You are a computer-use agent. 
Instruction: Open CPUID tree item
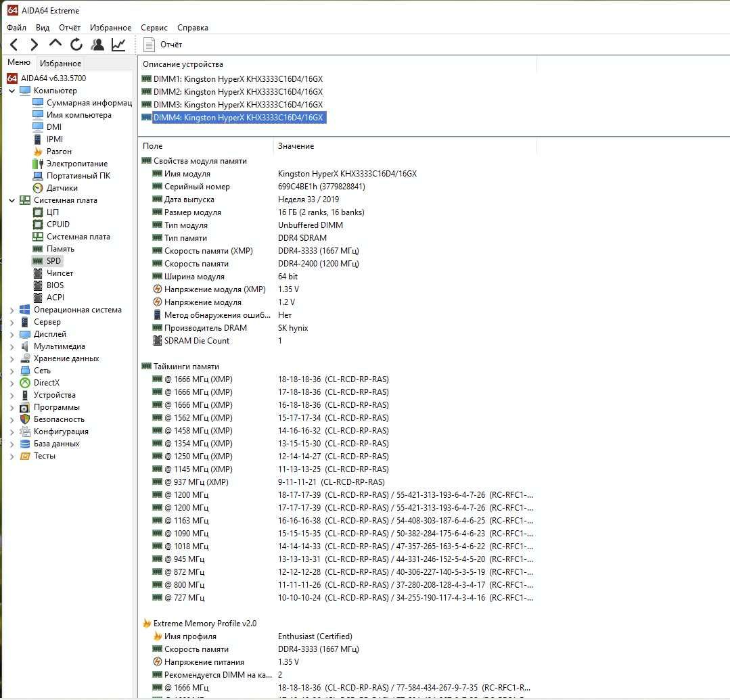click(x=58, y=225)
